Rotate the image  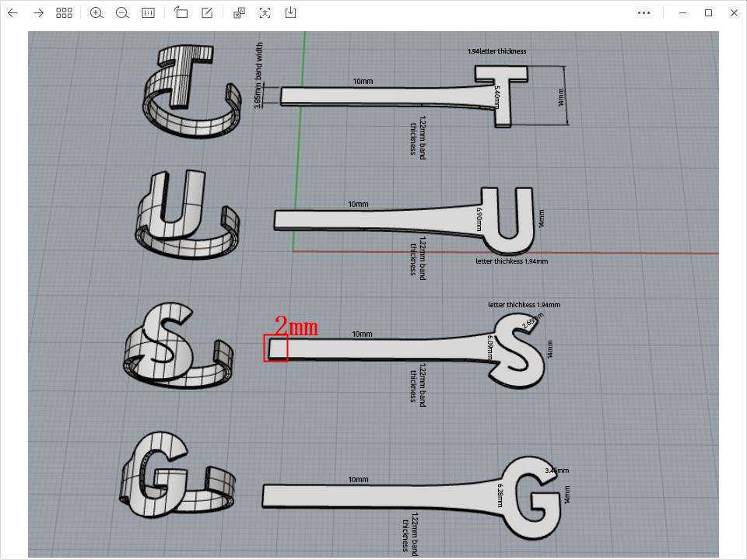181,13
